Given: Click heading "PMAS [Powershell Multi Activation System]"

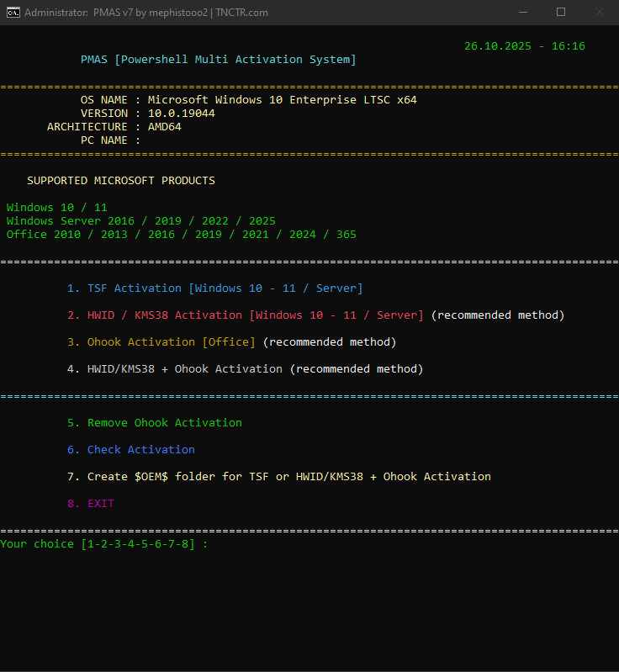Looking at the screenshot, I should pos(218,60).
